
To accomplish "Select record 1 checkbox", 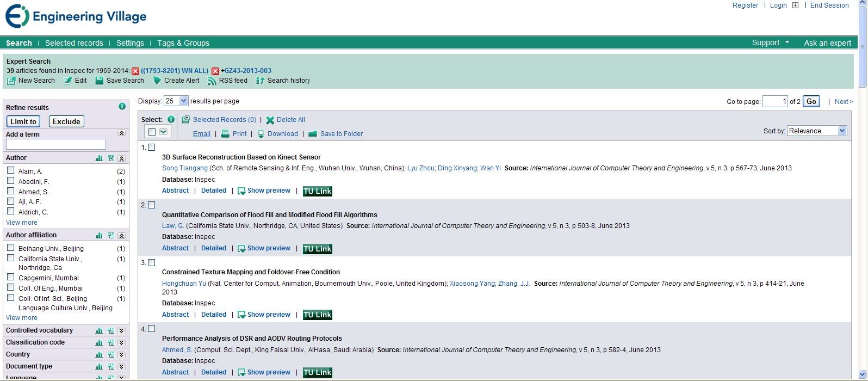I will [152, 148].
